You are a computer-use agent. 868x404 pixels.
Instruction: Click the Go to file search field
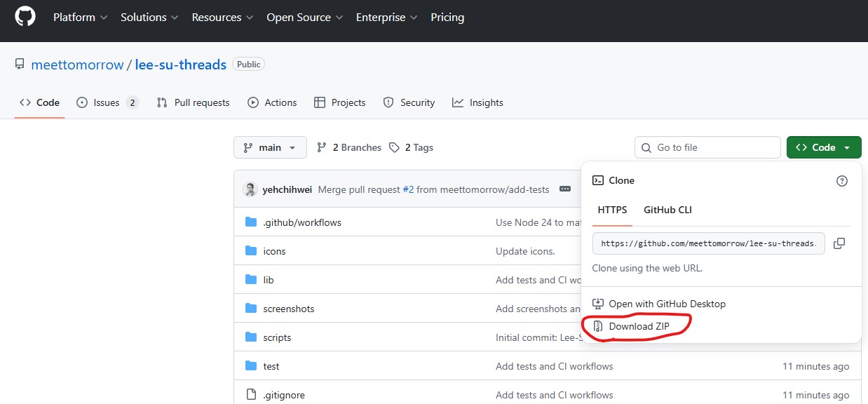(x=707, y=147)
